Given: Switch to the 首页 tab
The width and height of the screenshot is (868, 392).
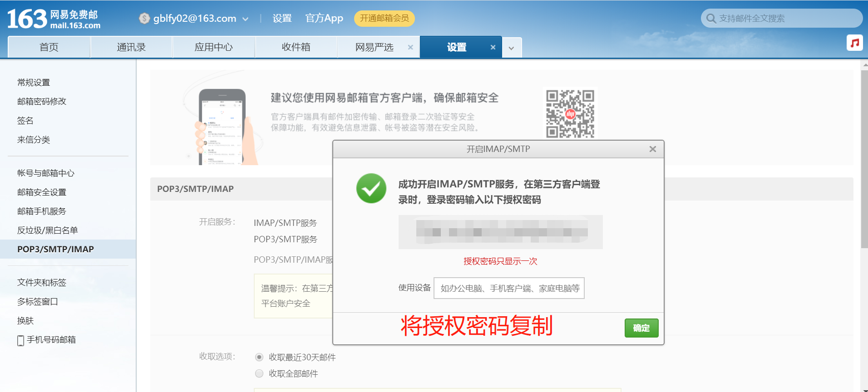Looking at the screenshot, I should (x=49, y=47).
